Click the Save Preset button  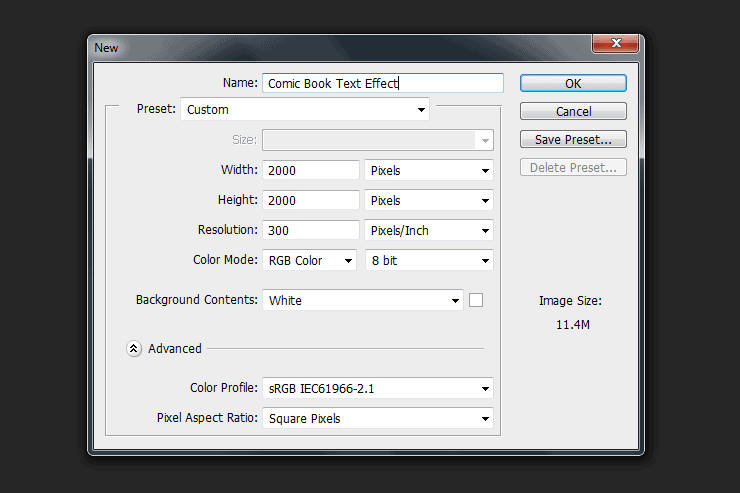point(573,140)
